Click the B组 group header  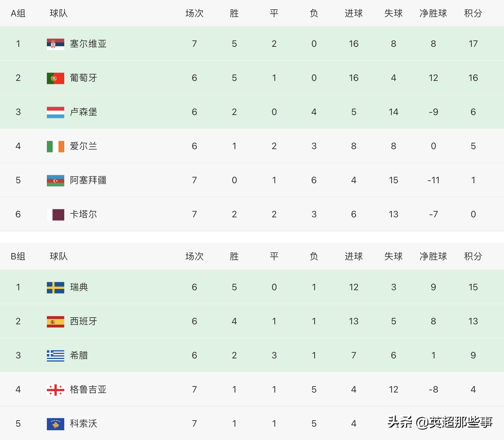coord(18,256)
